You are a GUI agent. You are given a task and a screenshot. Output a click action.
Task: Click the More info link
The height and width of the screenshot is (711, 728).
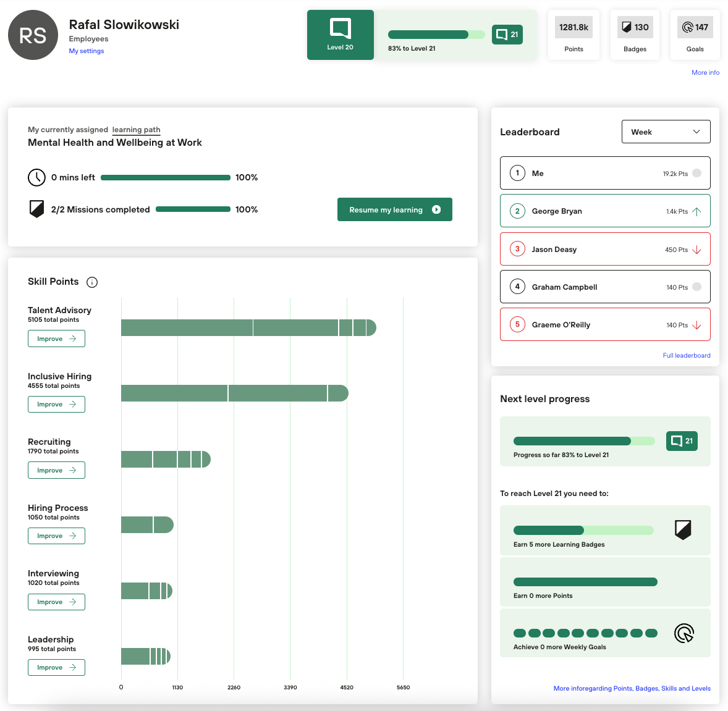tap(705, 73)
